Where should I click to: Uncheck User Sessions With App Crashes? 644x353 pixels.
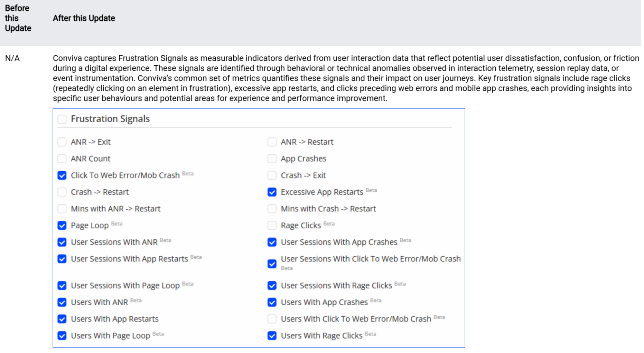[272, 242]
